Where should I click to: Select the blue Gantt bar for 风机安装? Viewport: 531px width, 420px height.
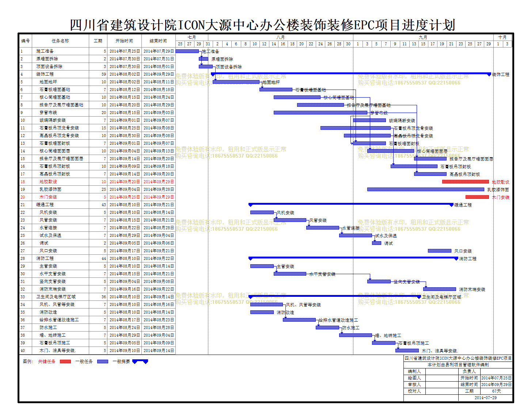coord(262,212)
